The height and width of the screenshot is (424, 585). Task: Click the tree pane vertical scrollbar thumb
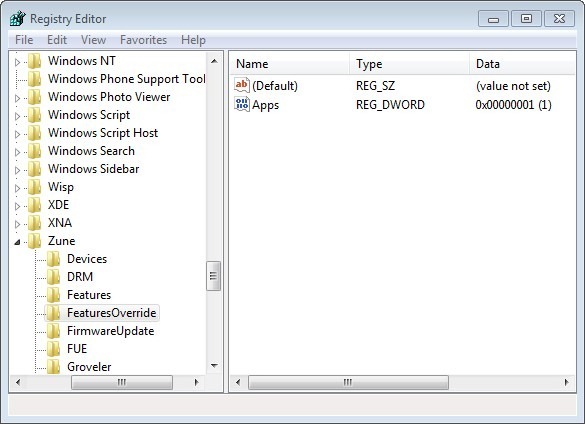213,276
